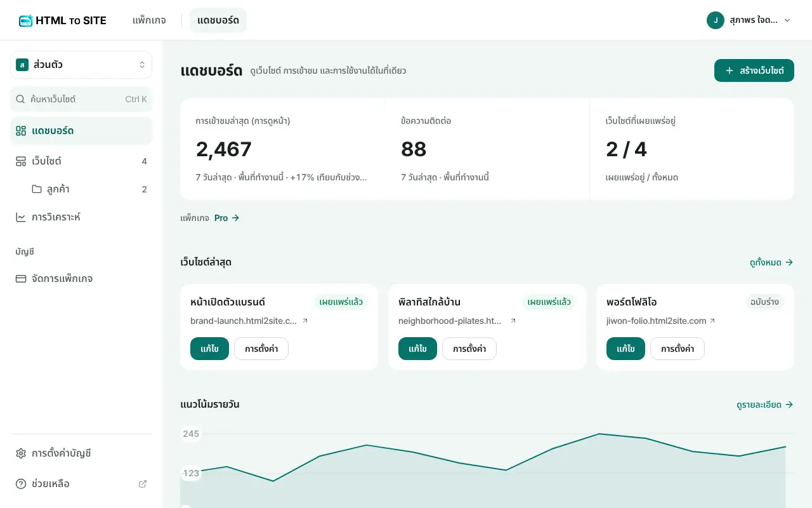The image size is (812, 508).
Task: Click the credit card icon beside จัดการแพ็กเกจ
Action: 21,279
